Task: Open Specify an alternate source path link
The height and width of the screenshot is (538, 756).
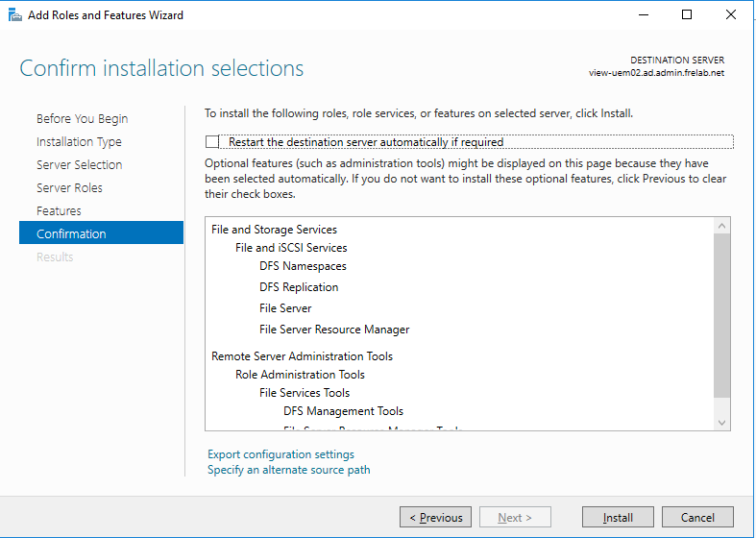Action: click(288, 470)
